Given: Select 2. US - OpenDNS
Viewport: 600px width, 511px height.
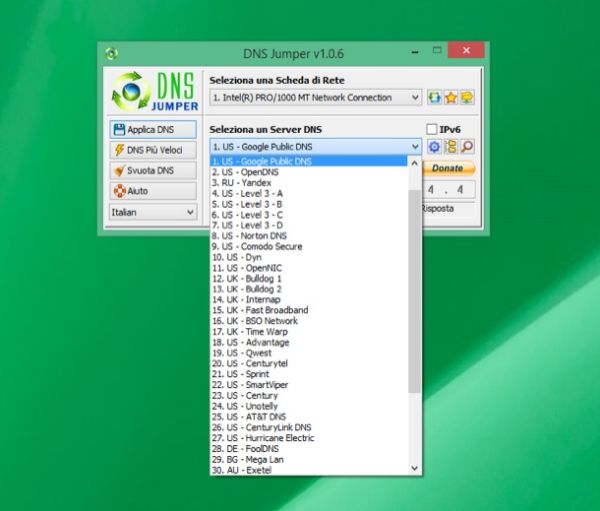Looking at the screenshot, I should pyautogui.click(x=309, y=172).
